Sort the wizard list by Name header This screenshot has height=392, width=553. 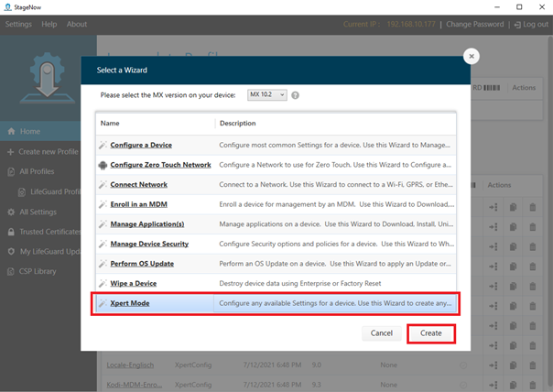111,123
